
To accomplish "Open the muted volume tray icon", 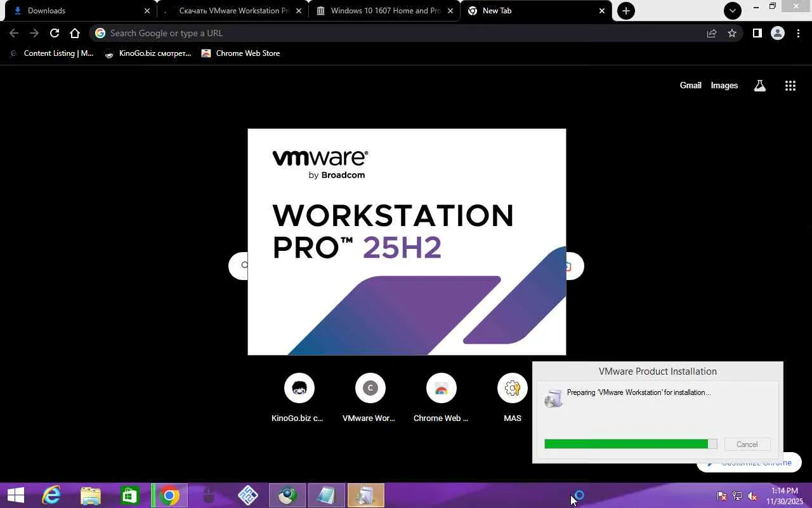I will coord(752,496).
